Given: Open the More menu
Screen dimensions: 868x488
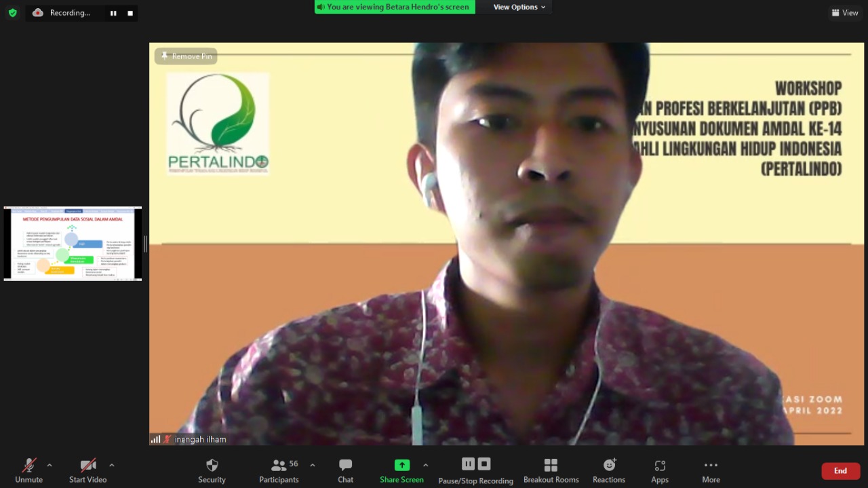Looking at the screenshot, I should (x=711, y=470).
